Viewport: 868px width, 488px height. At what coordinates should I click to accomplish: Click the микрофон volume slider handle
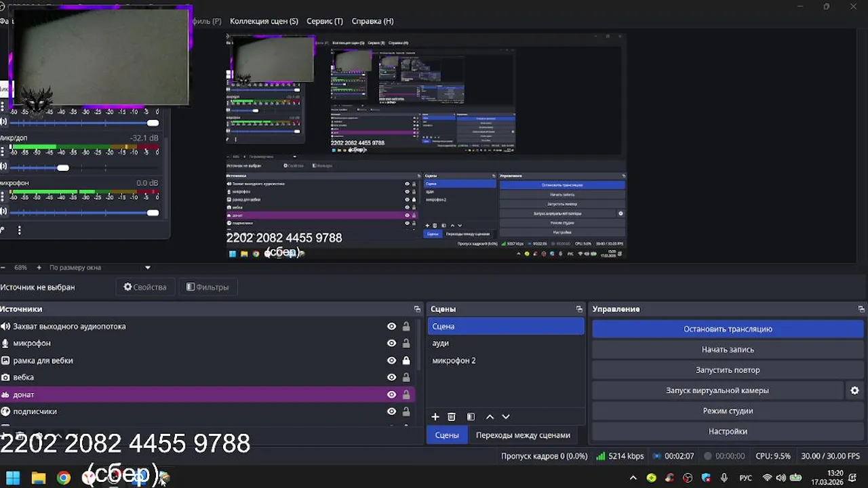coord(153,213)
